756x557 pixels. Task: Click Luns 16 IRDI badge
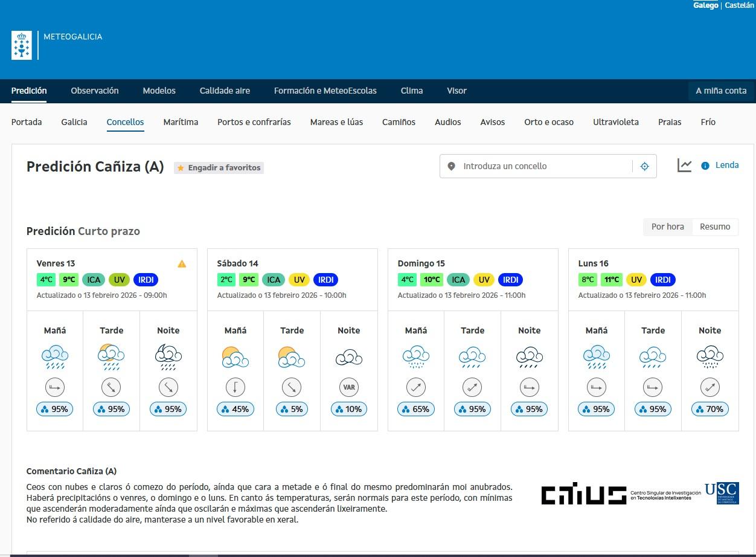pyautogui.click(x=663, y=280)
